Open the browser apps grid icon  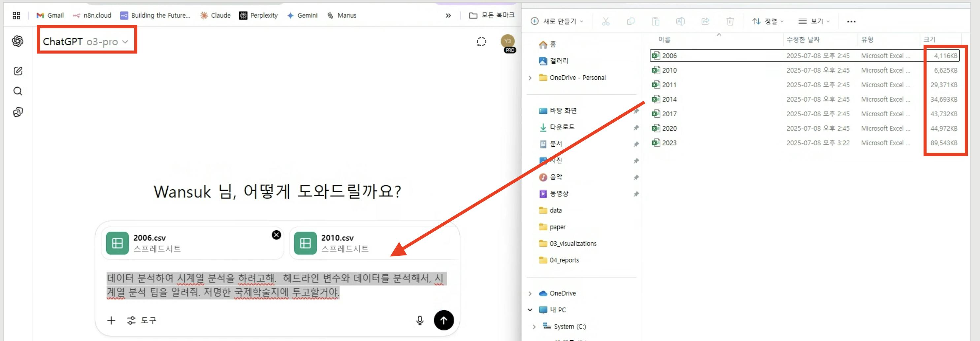(x=16, y=16)
